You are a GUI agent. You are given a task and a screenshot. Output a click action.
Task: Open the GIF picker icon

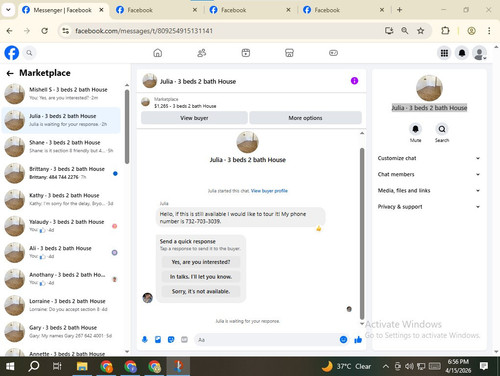[184, 339]
